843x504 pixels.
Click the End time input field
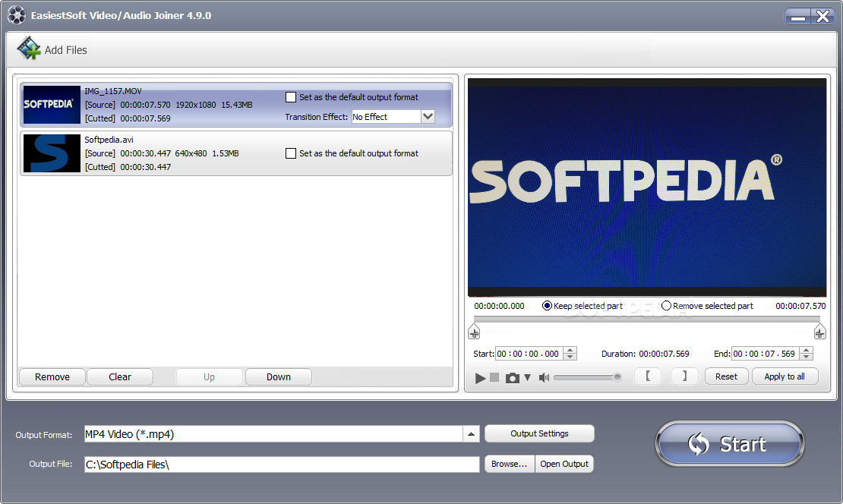pos(765,354)
